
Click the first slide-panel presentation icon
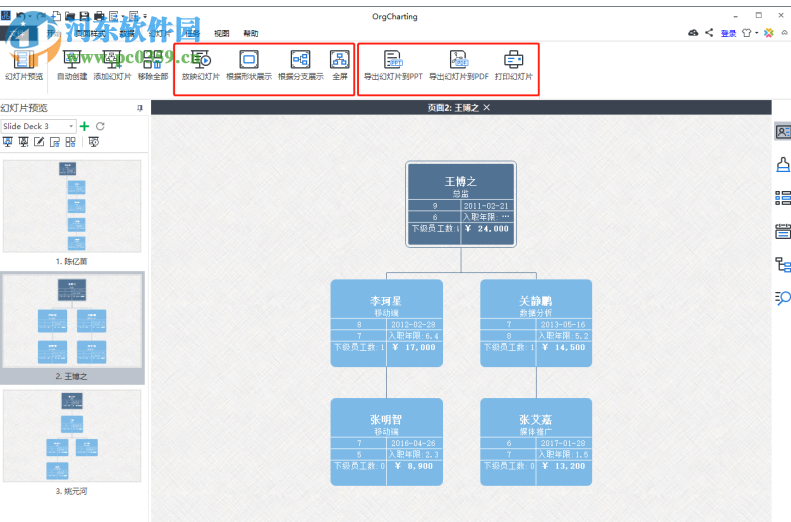(x=8, y=142)
